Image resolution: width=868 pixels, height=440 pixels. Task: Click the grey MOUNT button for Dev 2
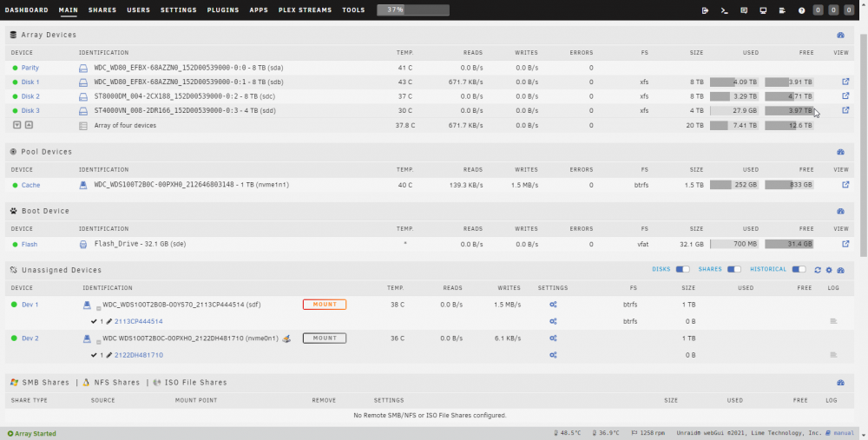pyautogui.click(x=325, y=338)
